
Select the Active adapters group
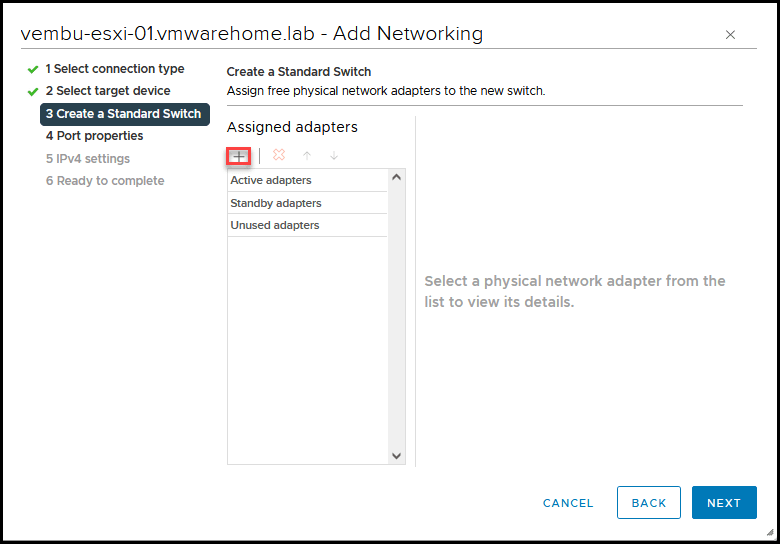307,181
